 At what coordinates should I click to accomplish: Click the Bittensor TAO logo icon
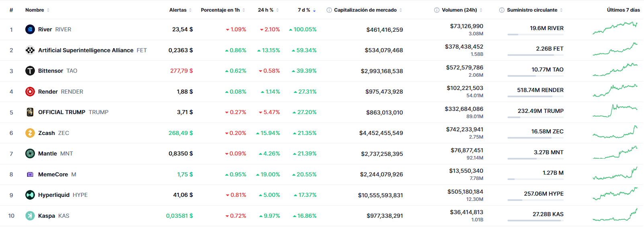pyautogui.click(x=30, y=71)
